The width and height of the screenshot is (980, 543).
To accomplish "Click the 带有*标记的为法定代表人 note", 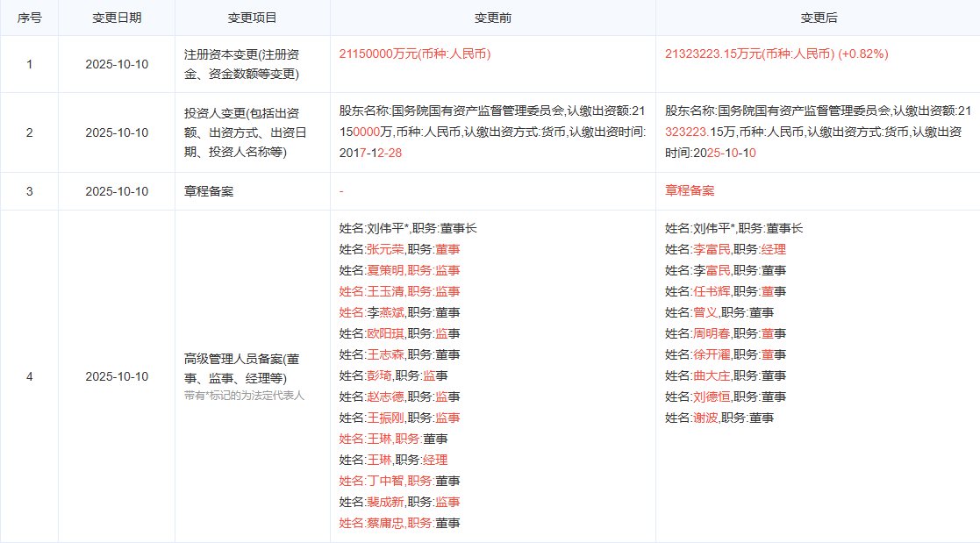I will click(x=243, y=396).
